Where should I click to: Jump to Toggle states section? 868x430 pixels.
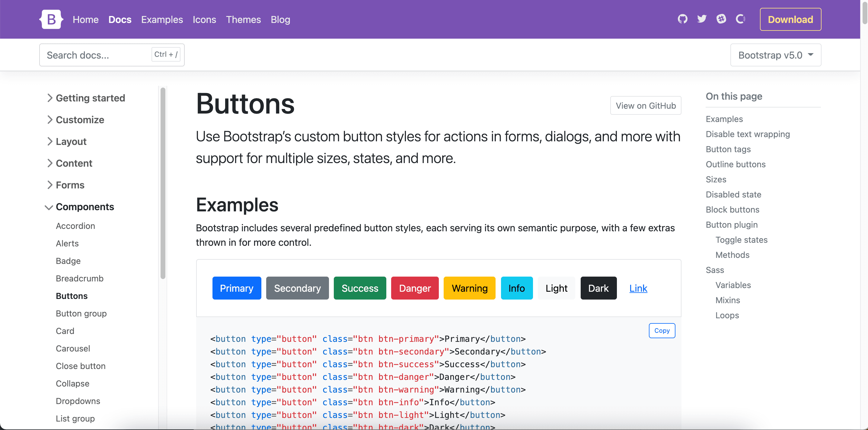click(x=741, y=240)
